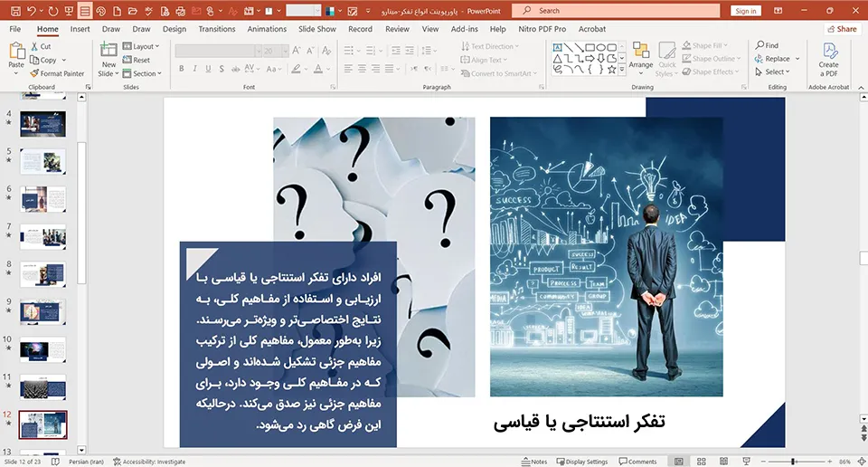Switch to the Transitions tab
This screenshot has height=467, width=868.
216,29
